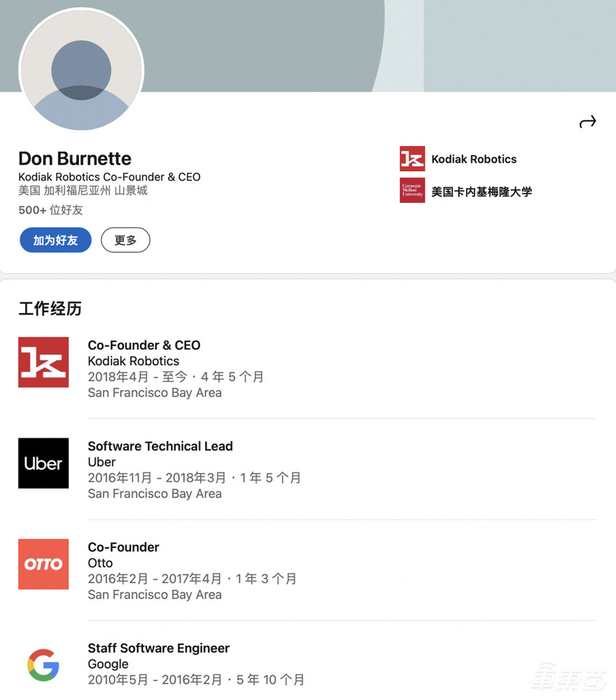
Task: Click the Google company logo
Action: (43, 664)
